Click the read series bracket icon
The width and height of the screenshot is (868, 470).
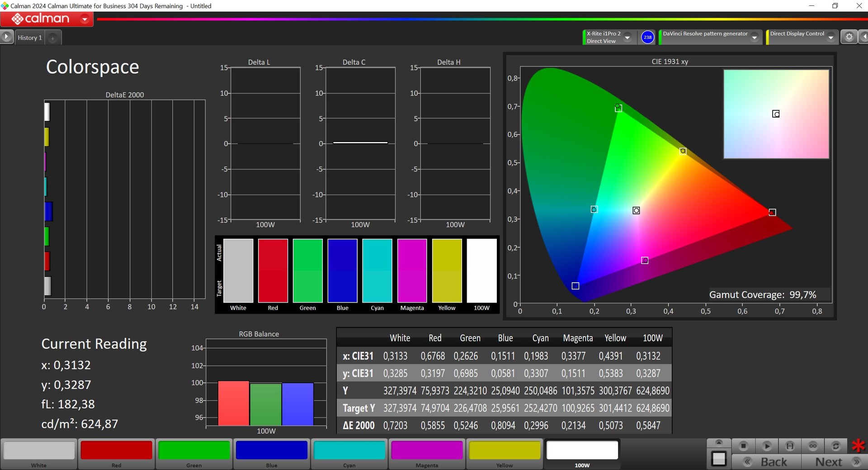(790, 446)
